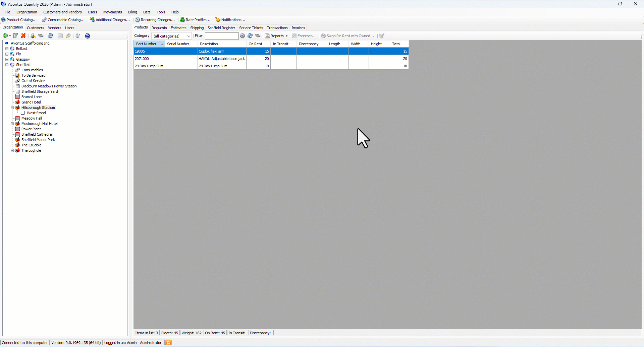This screenshot has width=644, height=347.
Task: Select Sheffield Cathedral job site
Action: (x=37, y=134)
